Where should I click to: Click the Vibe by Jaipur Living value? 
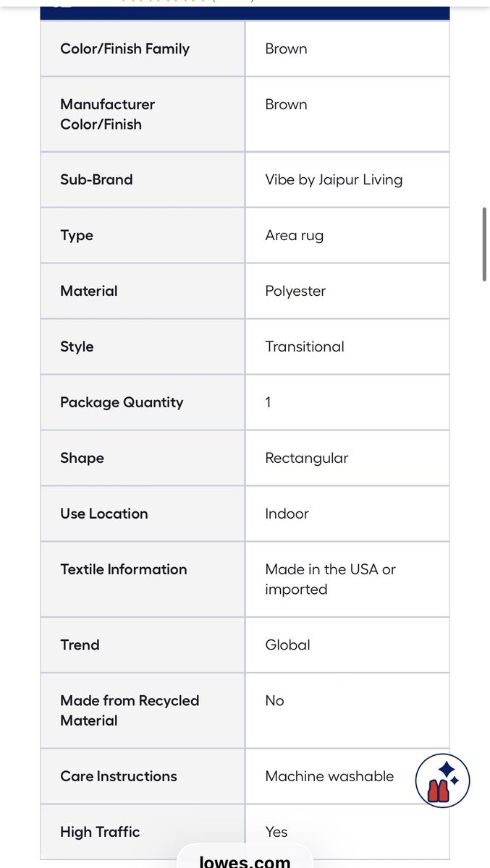pyautogui.click(x=334, y=179)
